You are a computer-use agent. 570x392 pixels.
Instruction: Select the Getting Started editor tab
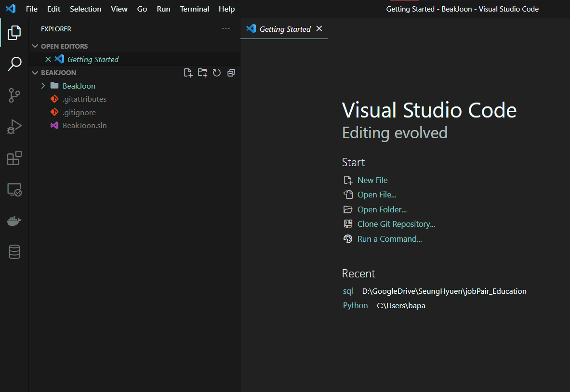tap(284, 29)
